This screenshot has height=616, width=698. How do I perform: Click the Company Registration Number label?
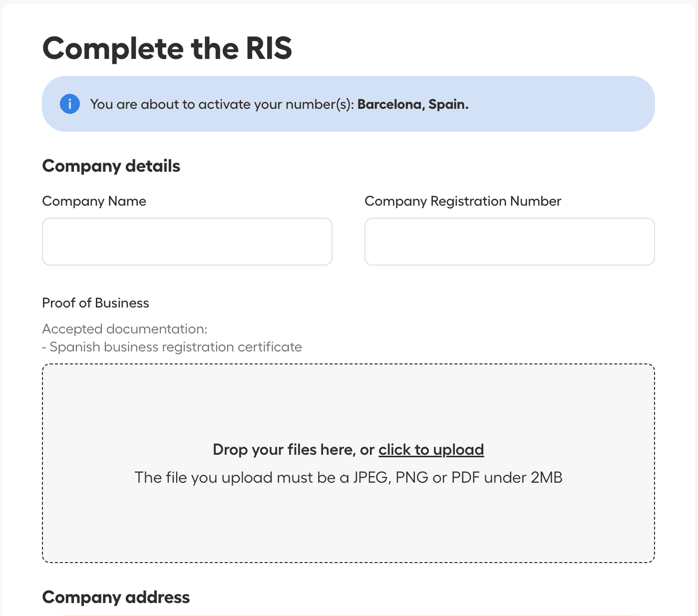pyautogui.click(x=463, y=201)
